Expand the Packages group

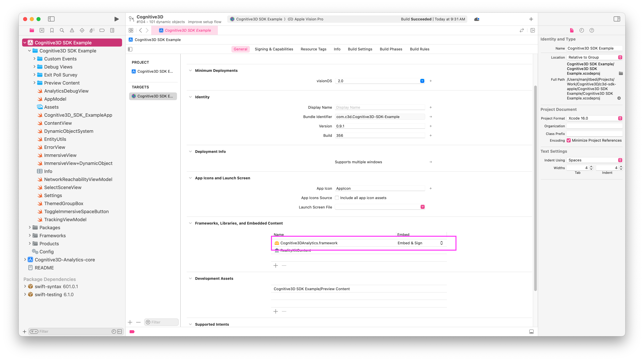pyautogui.click(x=30, y=228)
